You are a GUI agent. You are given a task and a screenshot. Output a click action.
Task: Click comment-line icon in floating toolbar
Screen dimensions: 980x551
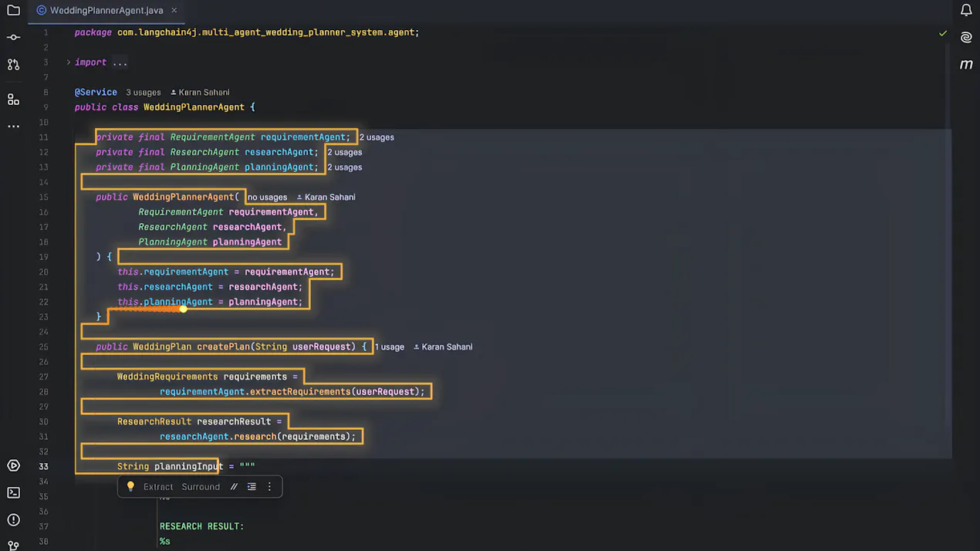(234, 487)
